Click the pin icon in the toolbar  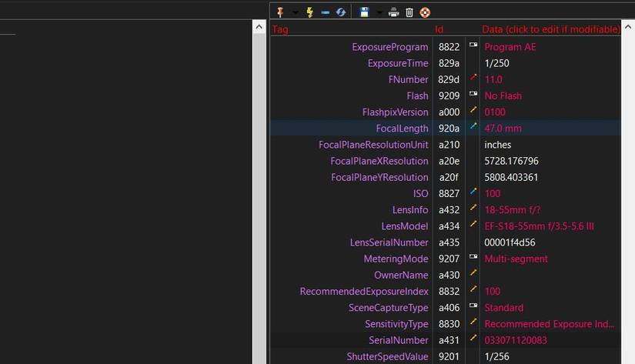pyautogui.click(x=280, y=12)
